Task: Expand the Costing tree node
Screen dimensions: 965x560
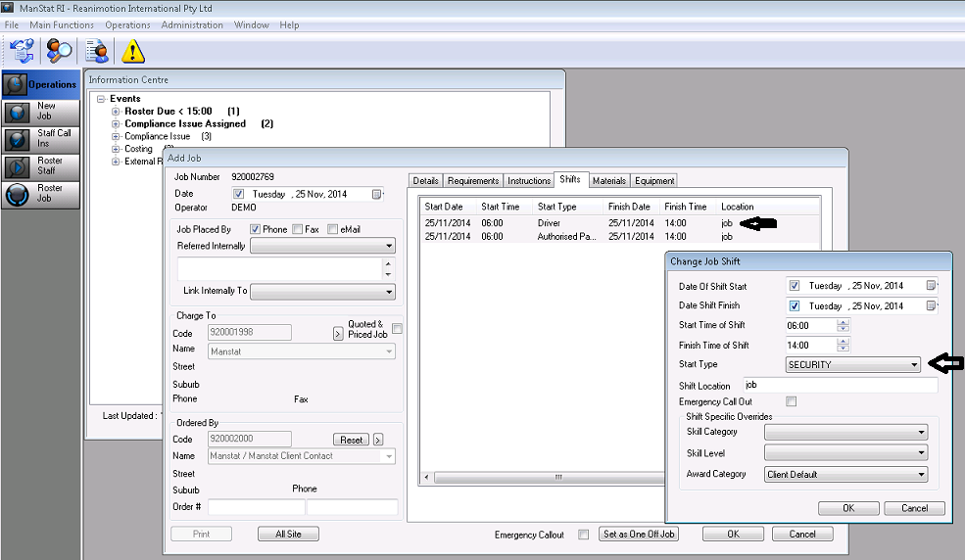Action: click(x=116, y=150)
